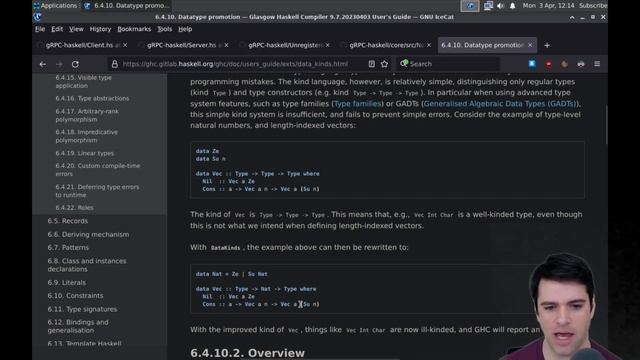The width and height of the screenshot is (640, 360).
Task: Click the toolbar icon left of hamburger menu
Action: point(581,64)
